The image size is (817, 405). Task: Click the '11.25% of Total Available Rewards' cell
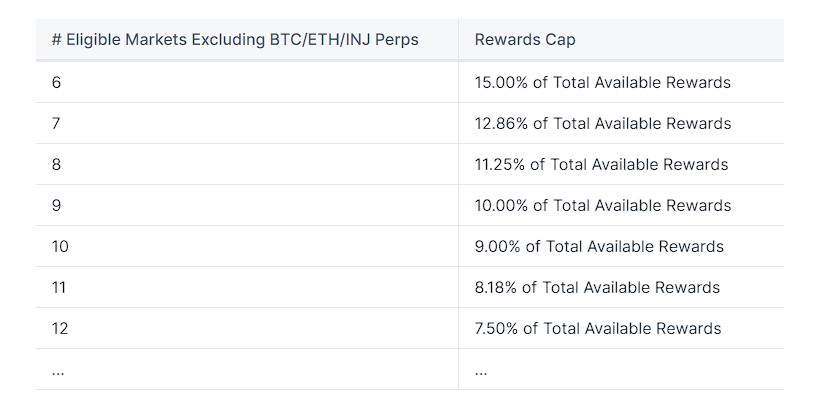point(601,164)
